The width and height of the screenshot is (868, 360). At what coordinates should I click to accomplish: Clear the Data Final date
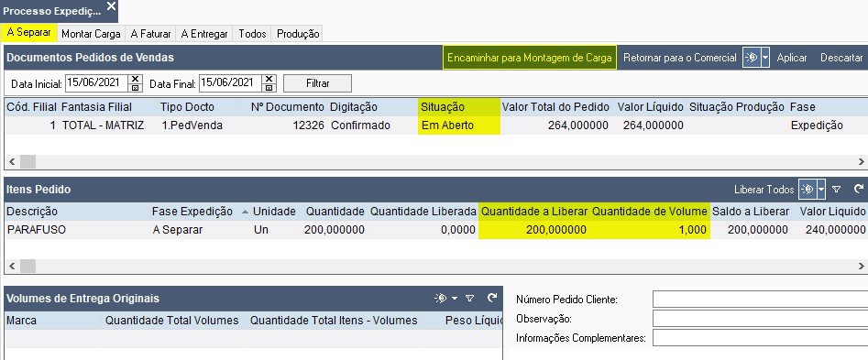point(269,79)
